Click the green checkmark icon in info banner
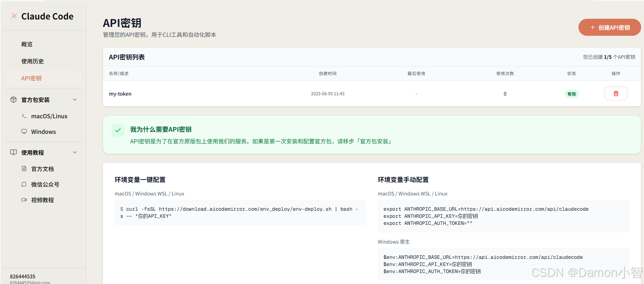 tap(118, 130)
